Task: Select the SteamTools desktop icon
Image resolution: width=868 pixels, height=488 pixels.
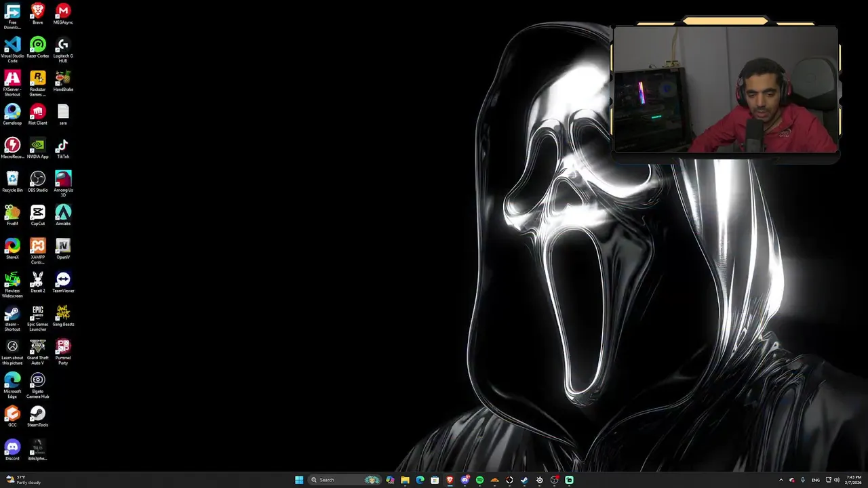Action: pyautogui.click(x=37, y=417)
